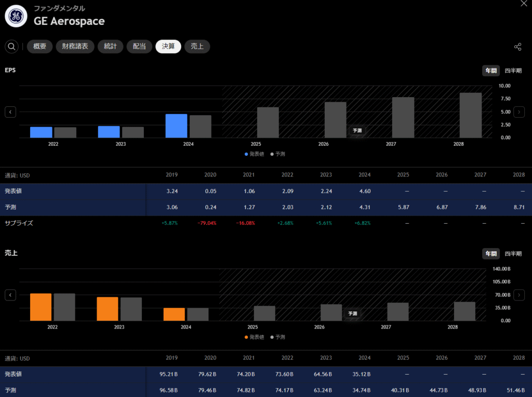Go to previous years in 売上 chart

[10, 295]
